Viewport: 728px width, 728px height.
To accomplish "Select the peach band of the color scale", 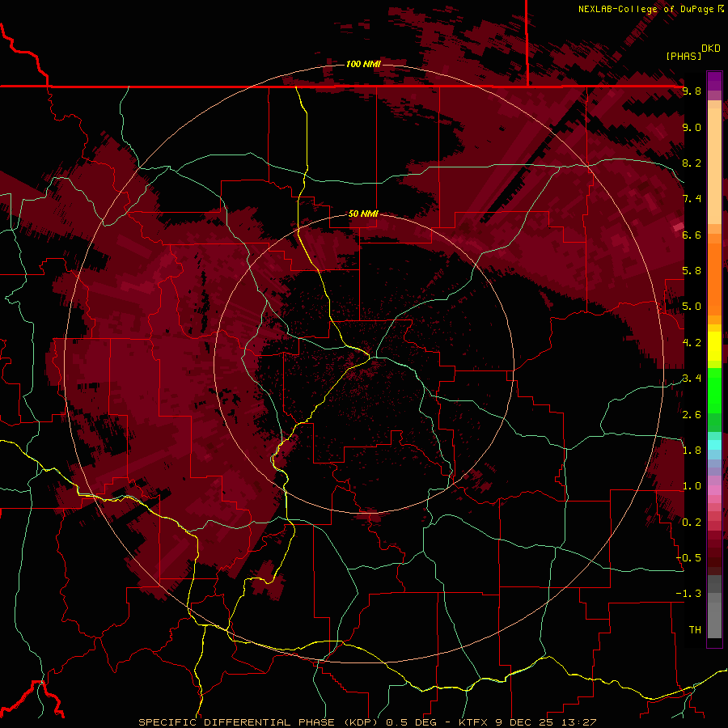I will pyautogui.click(x=714, y=163).
